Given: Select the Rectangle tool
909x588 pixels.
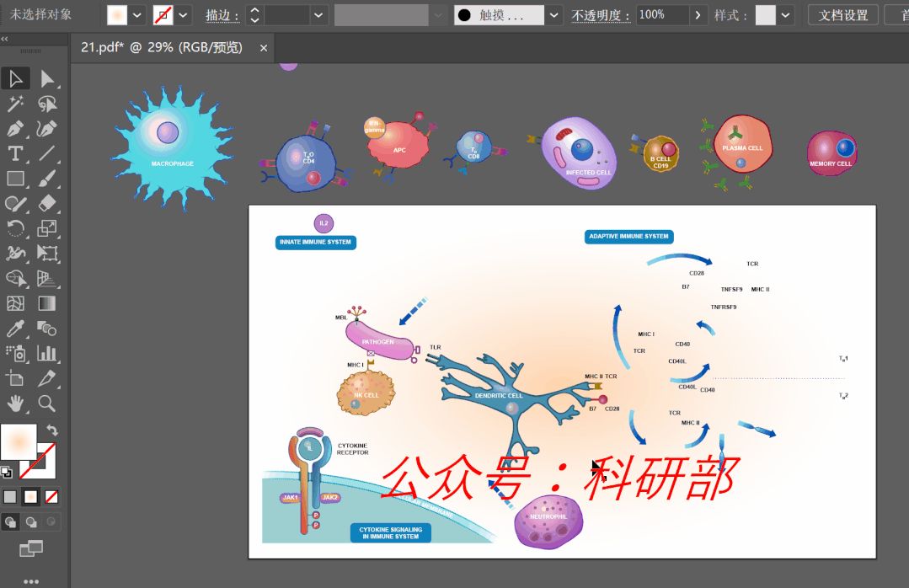Looking at the screenshot, I should [15, 179].
